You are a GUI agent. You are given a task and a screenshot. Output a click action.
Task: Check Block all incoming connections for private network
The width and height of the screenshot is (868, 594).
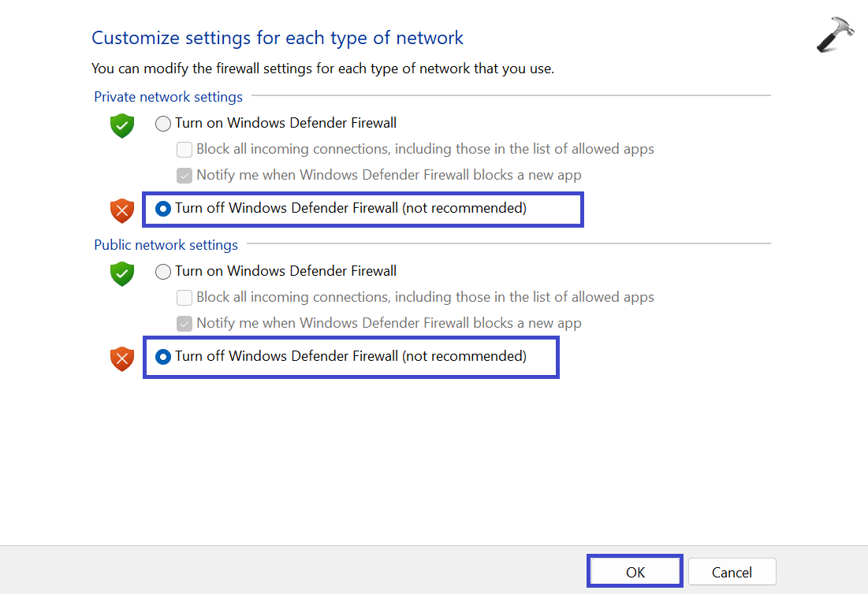(184, 149)
